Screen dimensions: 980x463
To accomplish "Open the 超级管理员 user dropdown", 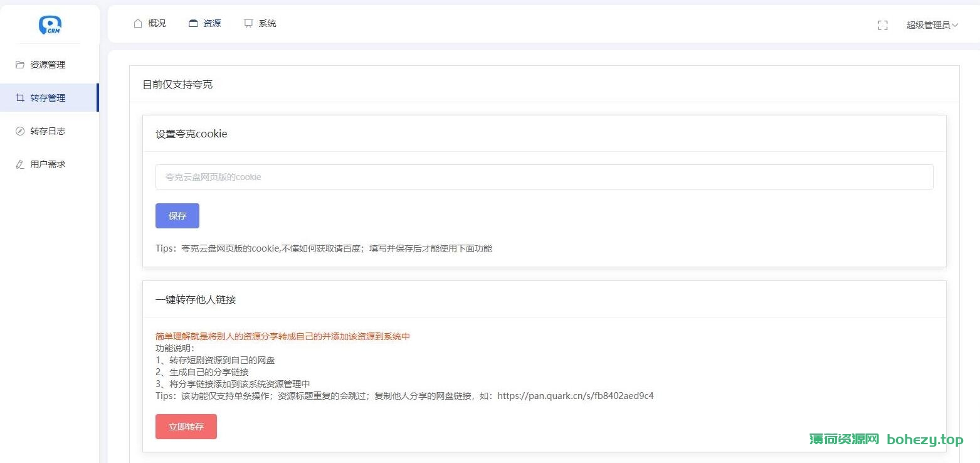I will point(932,25).
